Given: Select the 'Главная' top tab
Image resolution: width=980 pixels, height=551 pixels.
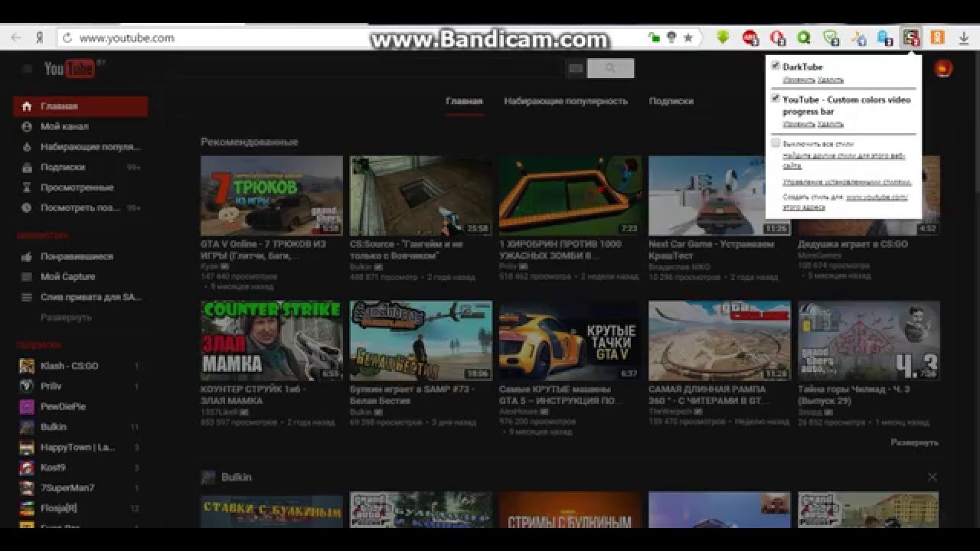Looking at the screenshot, I should (x=465, y=101).
